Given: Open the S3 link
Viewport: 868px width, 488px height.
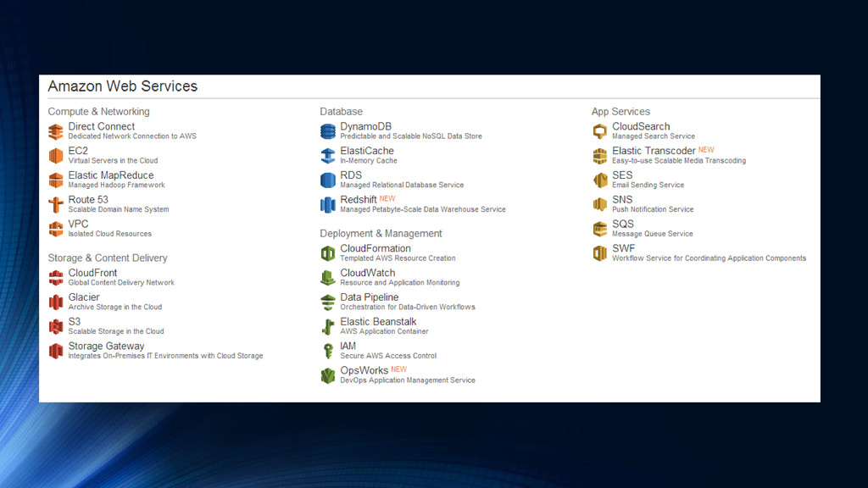Looking at the screenshot, I should point(75,321).
